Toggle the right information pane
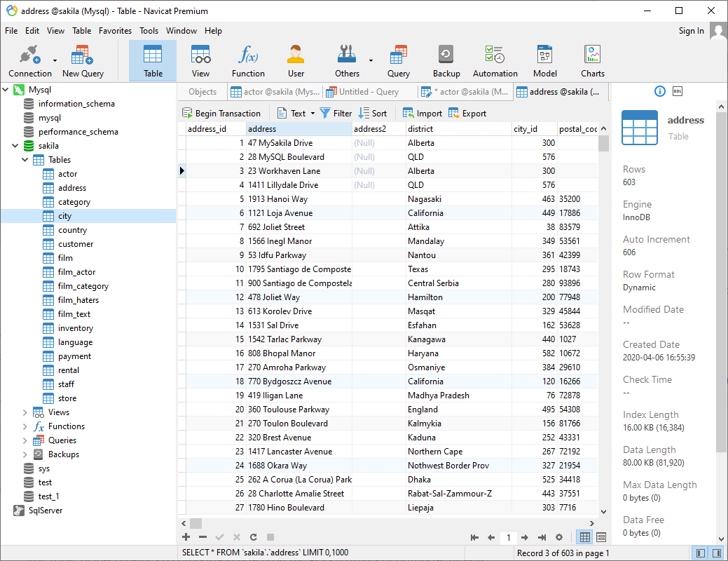This screenshot has height=561, width=728. coord(717,553)
